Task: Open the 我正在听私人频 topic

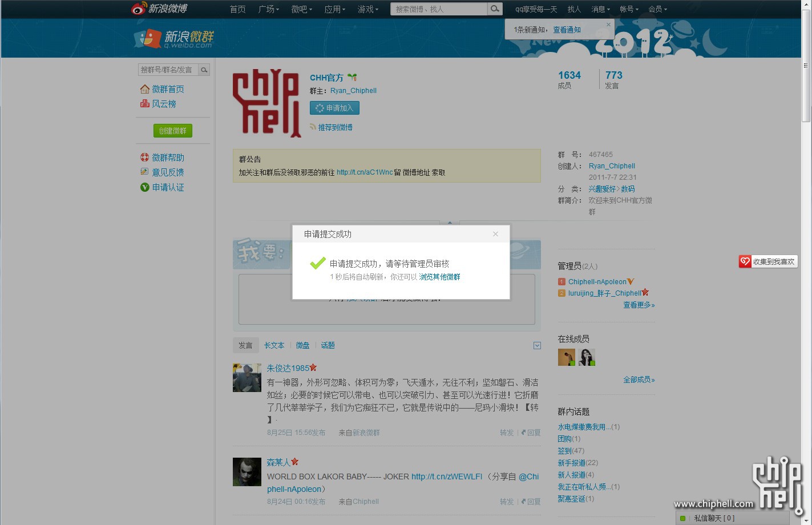Action: pos(584,487)
